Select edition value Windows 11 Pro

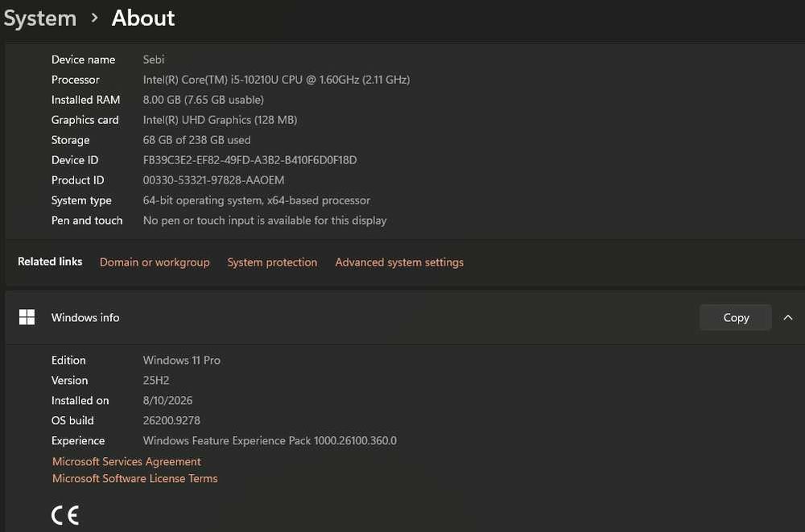182,361
